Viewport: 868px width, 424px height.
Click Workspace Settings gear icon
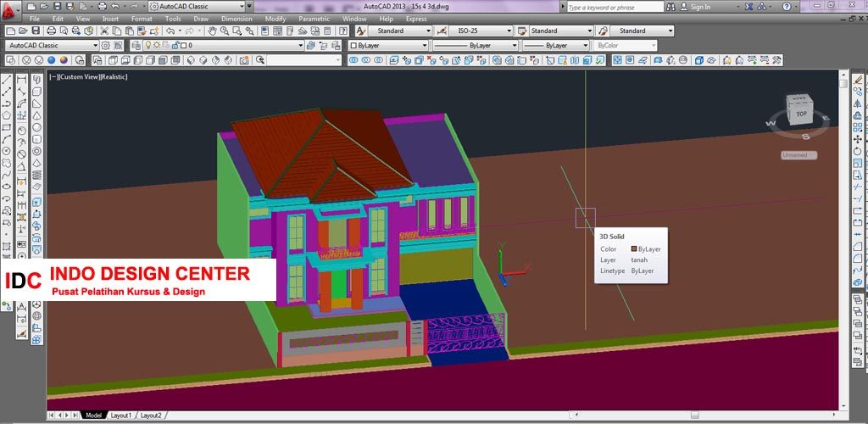click(x=105, y=46)
